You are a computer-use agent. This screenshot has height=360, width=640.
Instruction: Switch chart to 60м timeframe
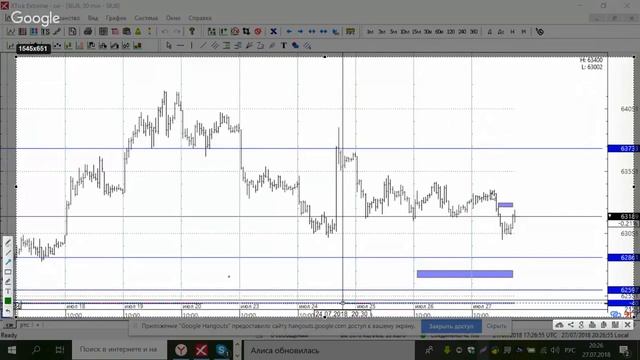pyautogui.click(x=439, y=31)
